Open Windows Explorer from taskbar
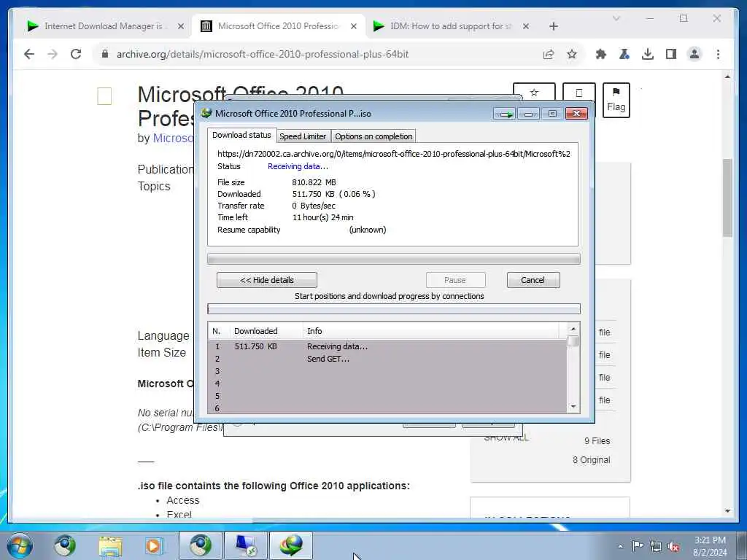The height and width of the screenshot is (560, 747). click(111, 545)
